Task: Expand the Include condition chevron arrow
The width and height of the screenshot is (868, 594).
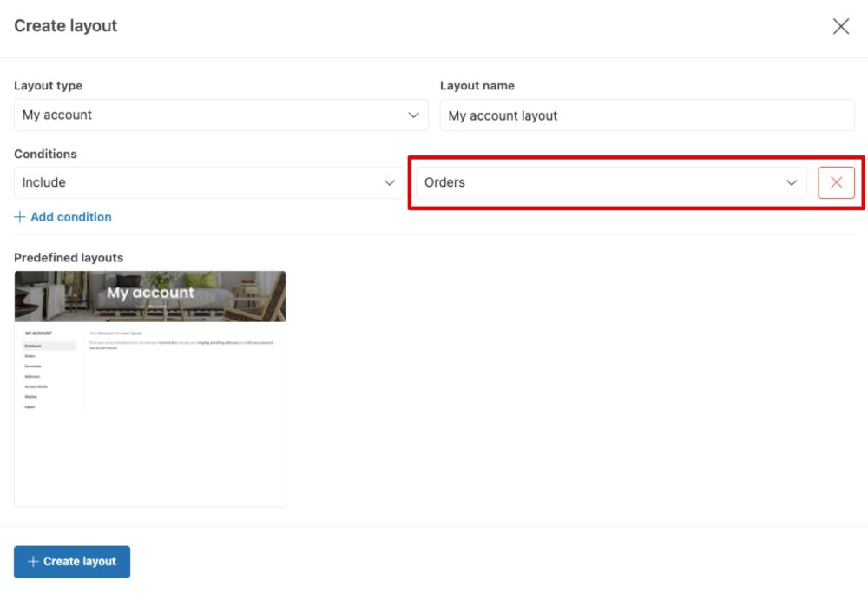Action: 390,182
